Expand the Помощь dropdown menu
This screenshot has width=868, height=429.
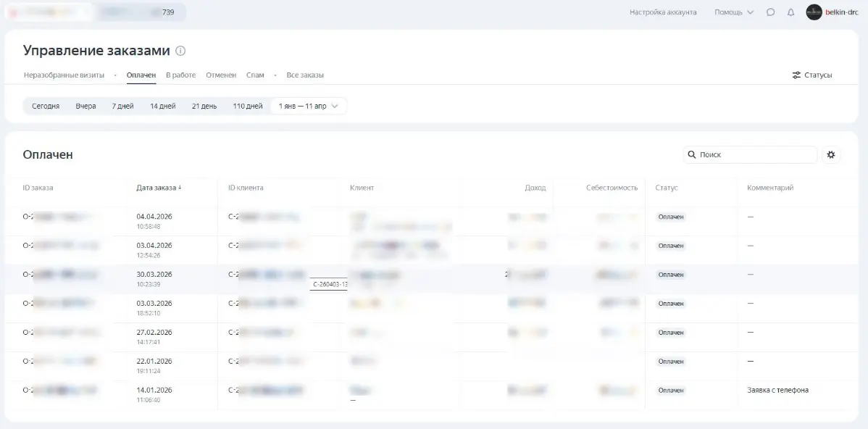733,12
